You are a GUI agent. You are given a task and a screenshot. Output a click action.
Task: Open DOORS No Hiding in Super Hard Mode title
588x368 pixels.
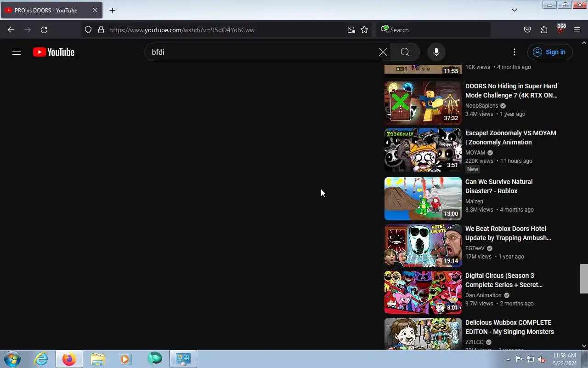[511, 91]
